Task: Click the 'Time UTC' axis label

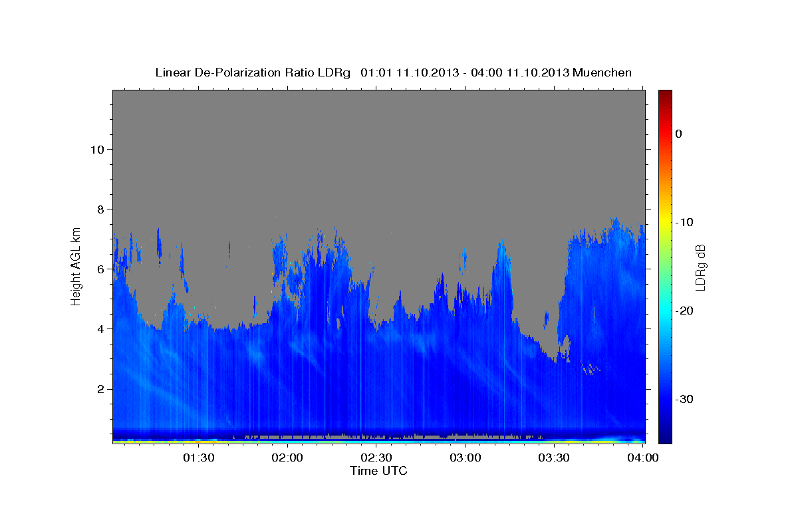Action: (x=378, y=471)
